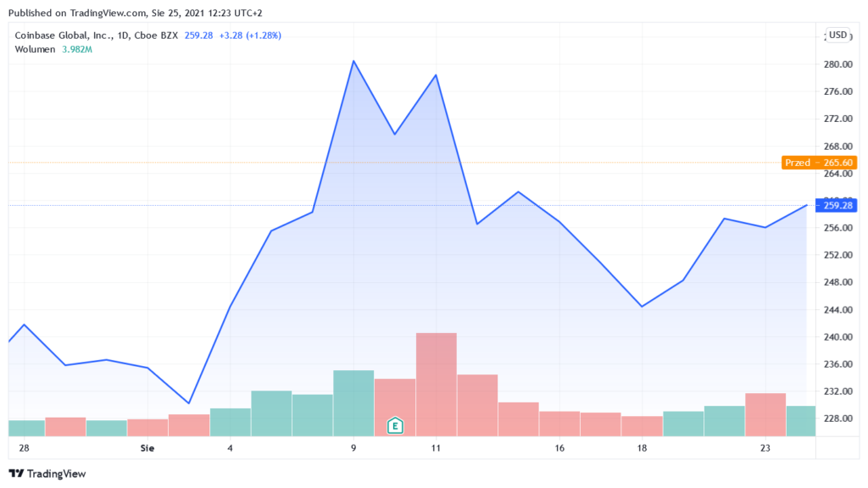Click the price line peak above date 9
868x488 pixels.
[353, 61]
